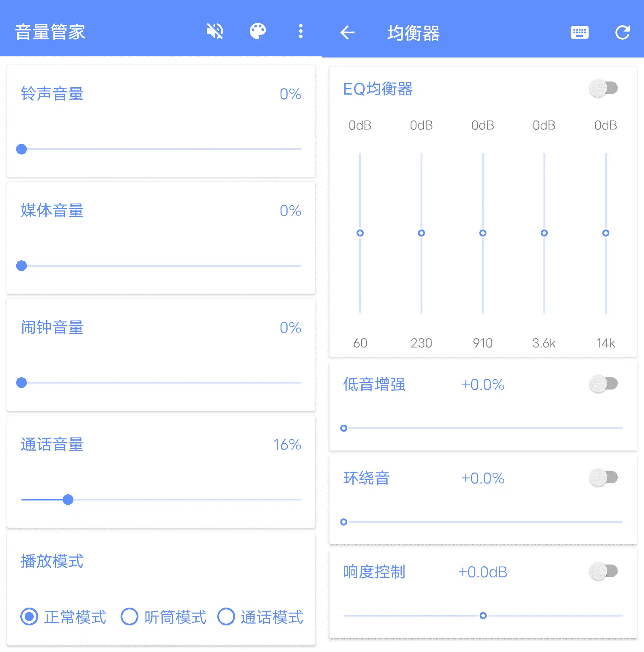Click the 铃声音量 label
Screen dimensions: 644x652
point(52,93)
